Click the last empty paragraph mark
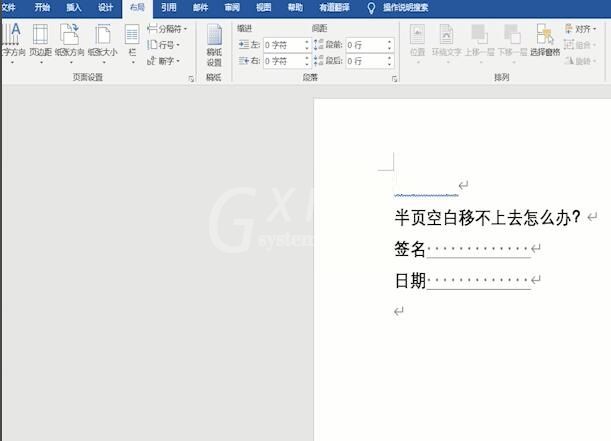611x441 pixels. [x=399, y=311]
